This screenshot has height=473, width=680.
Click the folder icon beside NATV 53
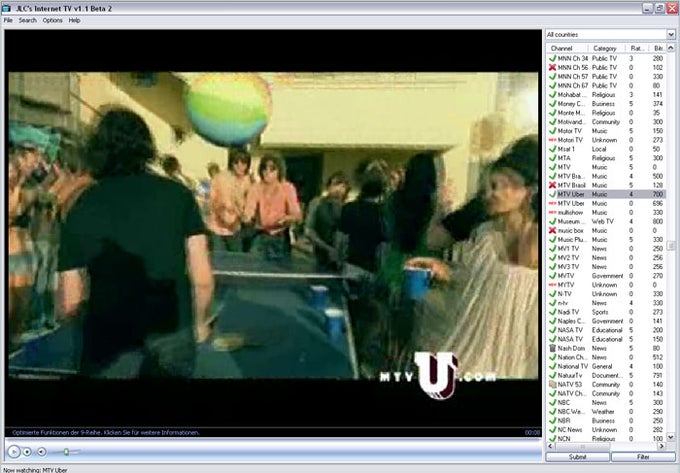(x=552, y=384)
